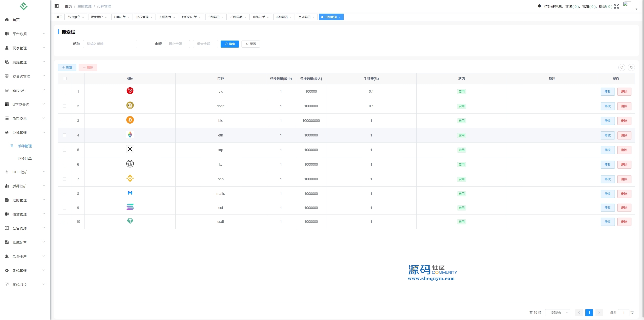Expand 系统配置 sidebar menu

click(x=25, y=242)
